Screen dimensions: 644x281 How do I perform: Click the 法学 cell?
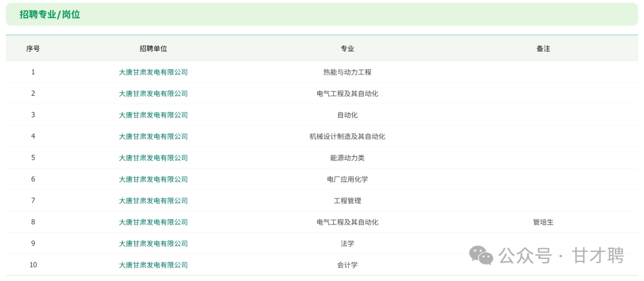click(x=347, y=243)
